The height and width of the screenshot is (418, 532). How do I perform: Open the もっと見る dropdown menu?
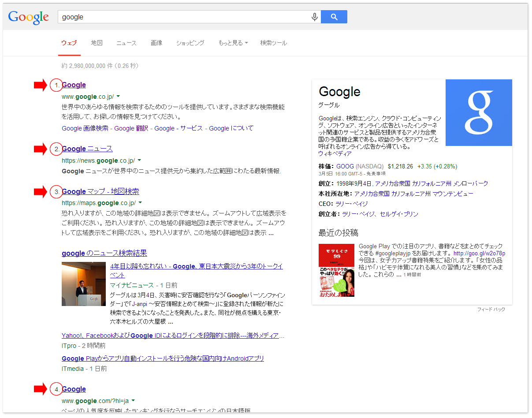tap(233, 43)
